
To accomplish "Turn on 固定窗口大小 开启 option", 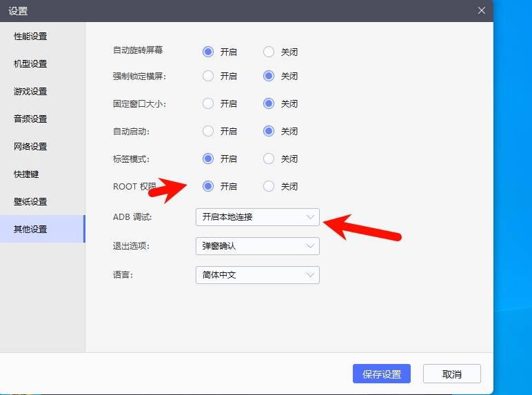I will coord(208,103).
